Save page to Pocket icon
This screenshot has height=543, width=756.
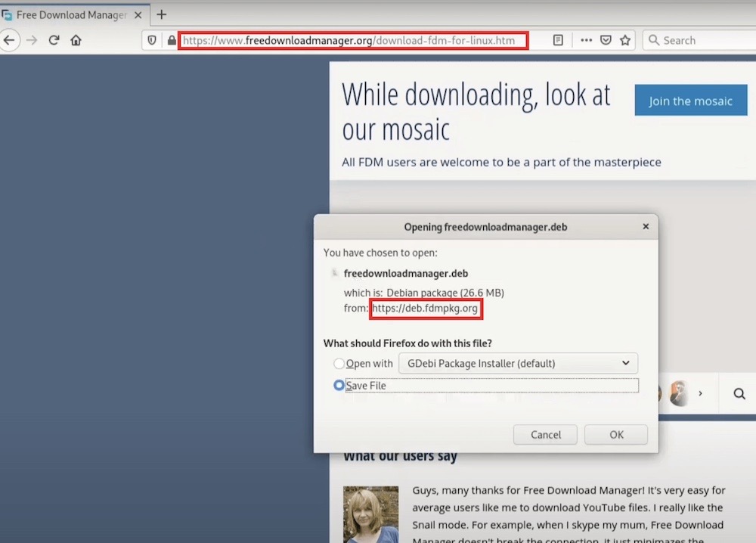point(605,40)
